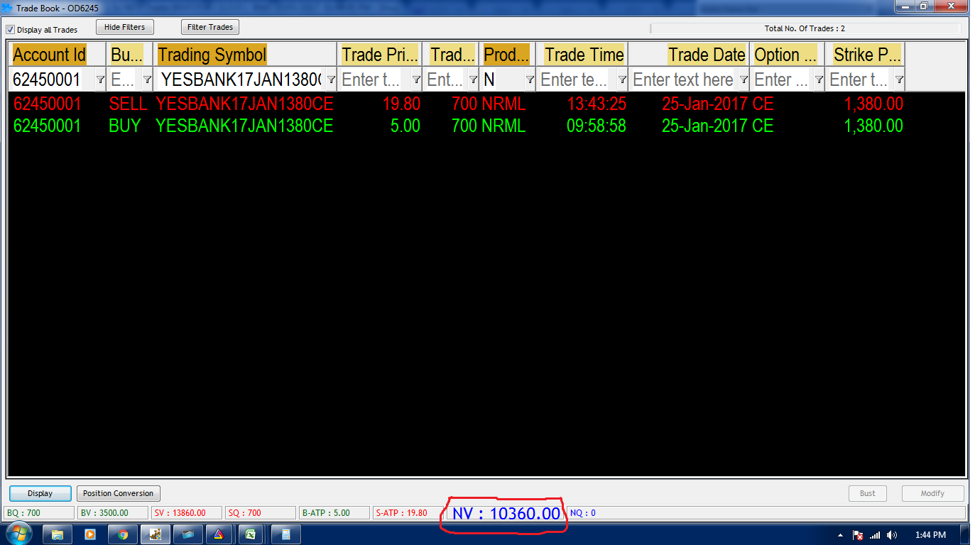
Task: Click the Trade Time filter text field
Action: click(577, 79)
